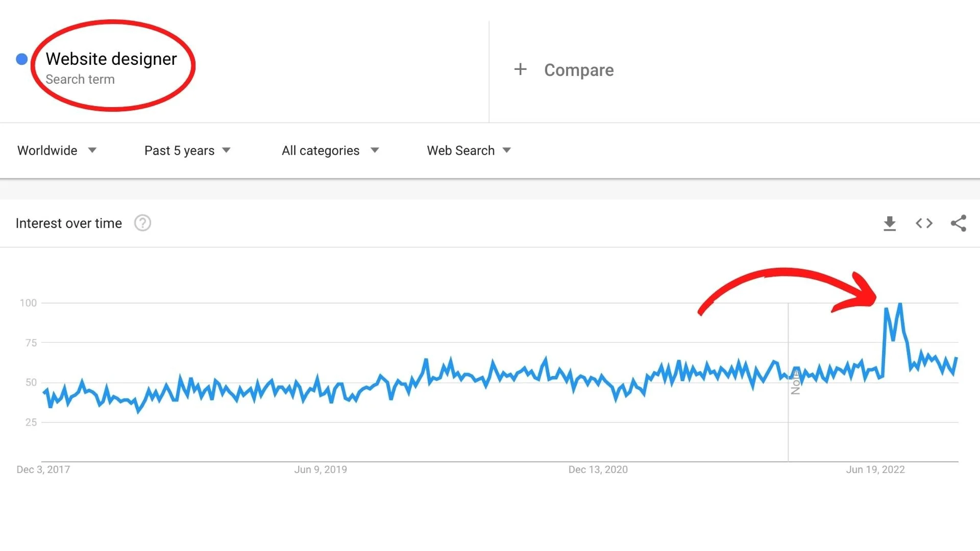Download the Interest over time data
Image resolution: width=980 pixels, height=551 pixels.
tap(890, 223)
